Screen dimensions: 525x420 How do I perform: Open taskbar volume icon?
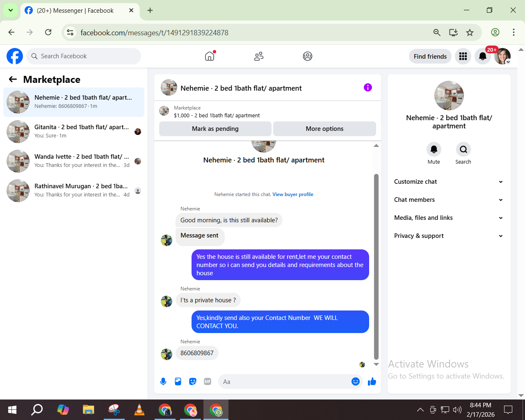457,409
